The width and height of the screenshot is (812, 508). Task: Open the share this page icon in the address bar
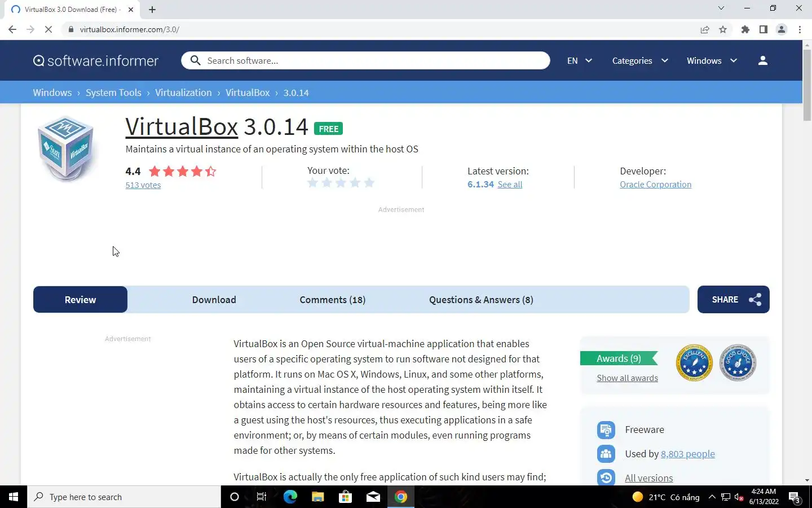click(705, 29)
